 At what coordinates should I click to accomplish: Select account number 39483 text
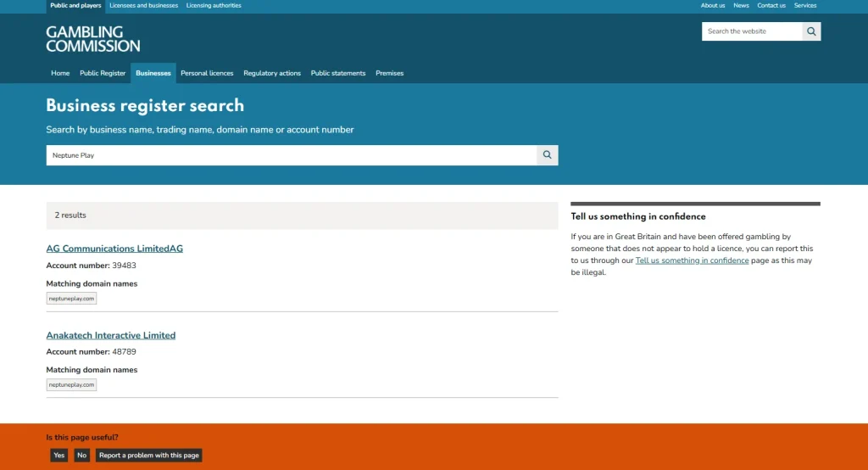pyautogui.click(x=124, y=266)
